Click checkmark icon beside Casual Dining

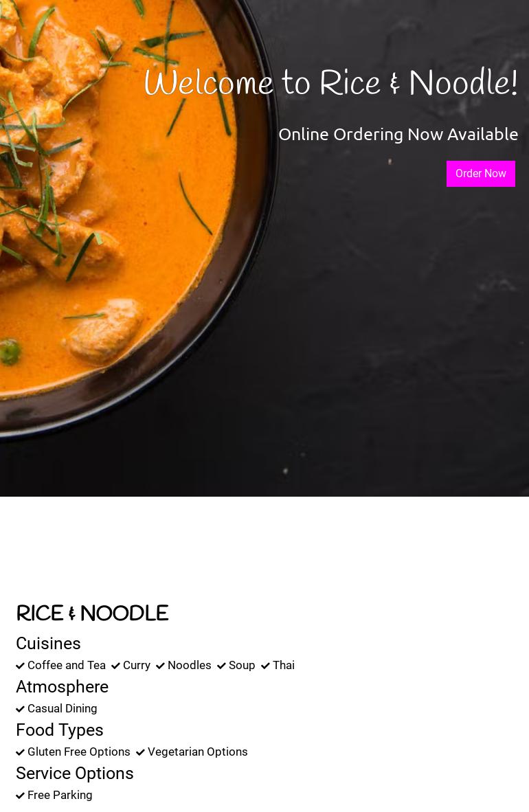click(x=20, y=709)
